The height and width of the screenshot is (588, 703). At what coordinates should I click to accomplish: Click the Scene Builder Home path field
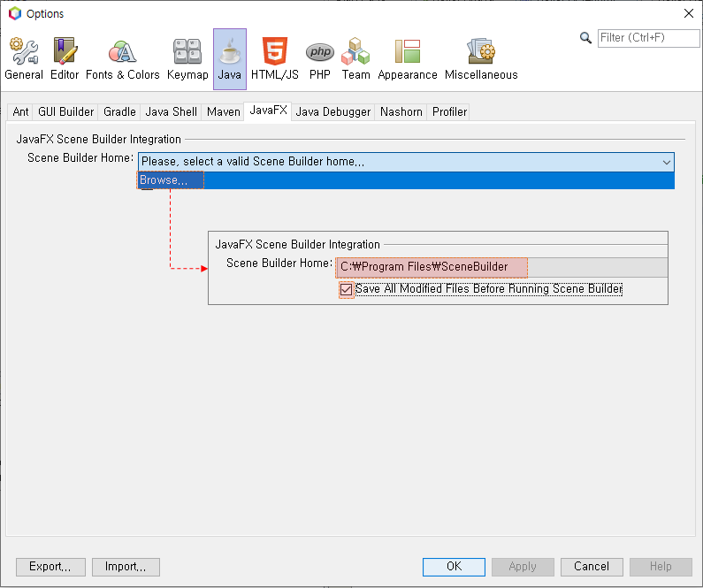pyautogui.click(x=501, y=267)
